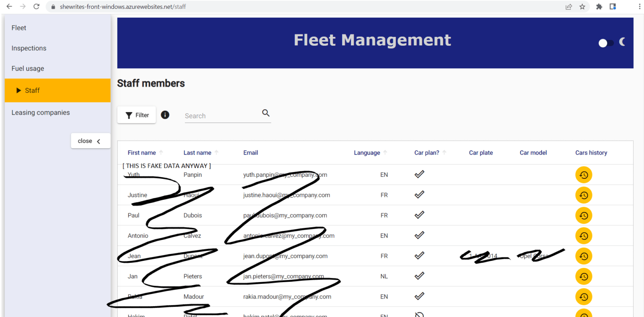Open the Fuel usage section
Image resolution: width=644 pixels, height=317 pixels.
tap(28, 68)
